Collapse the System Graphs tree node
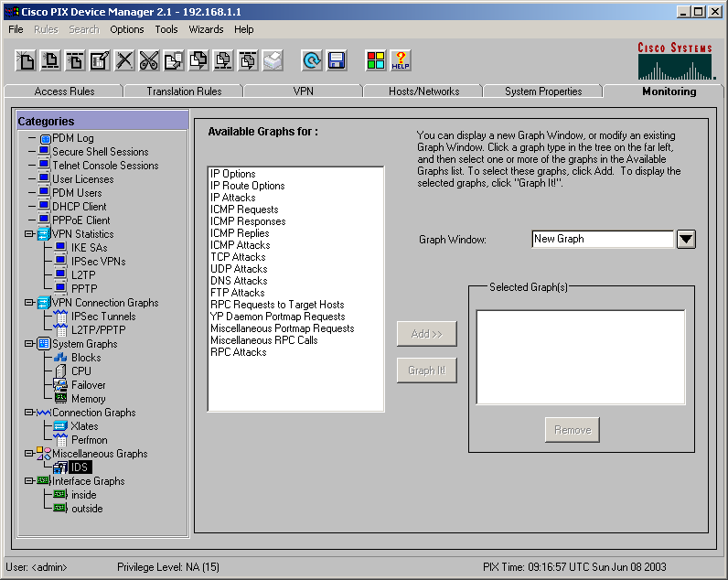728x580 pixels. (x=29, y=344)
